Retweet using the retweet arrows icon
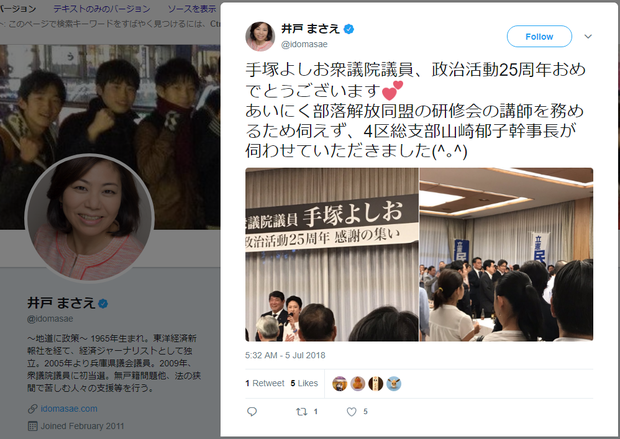The width and height of the screenshot is (620, 439). click(x=302, y=412)
